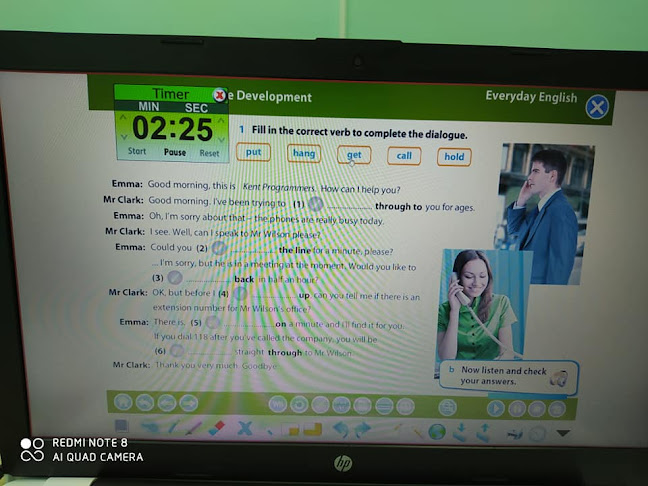The height and width of the screenshot is (486, 648).
Task: Click the answer circle for gap (2)
Action: [x=219, y=248]
